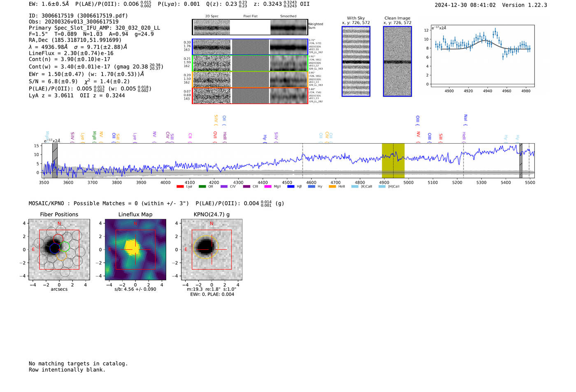The image size is (576, 392).
Task: Select the blue-bordered 2D Spec fiber row
Action: [212, 47]
